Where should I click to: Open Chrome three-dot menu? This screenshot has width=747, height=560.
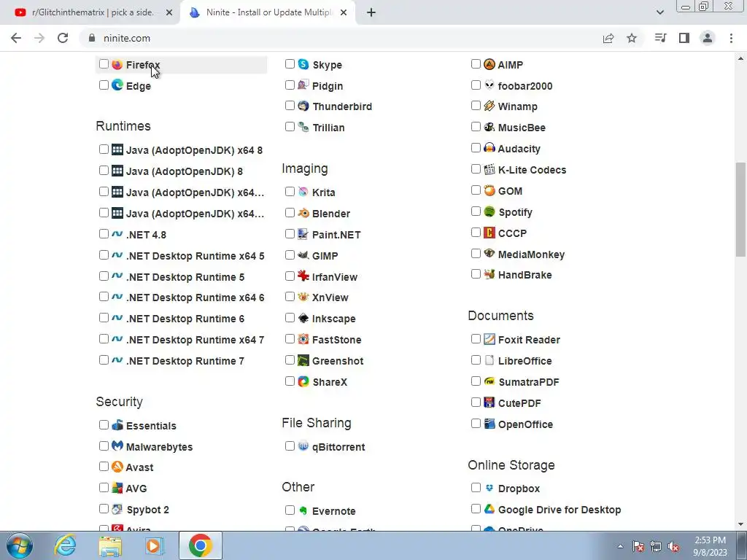pos(731,38)
